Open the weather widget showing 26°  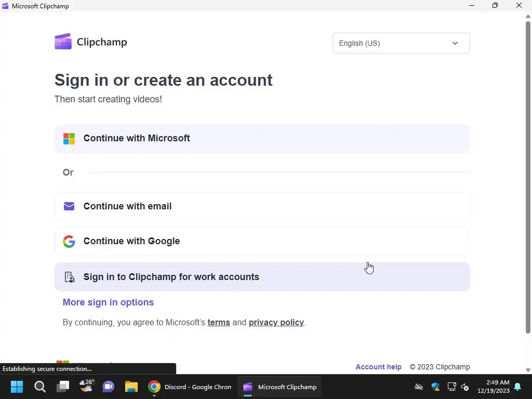86,386
